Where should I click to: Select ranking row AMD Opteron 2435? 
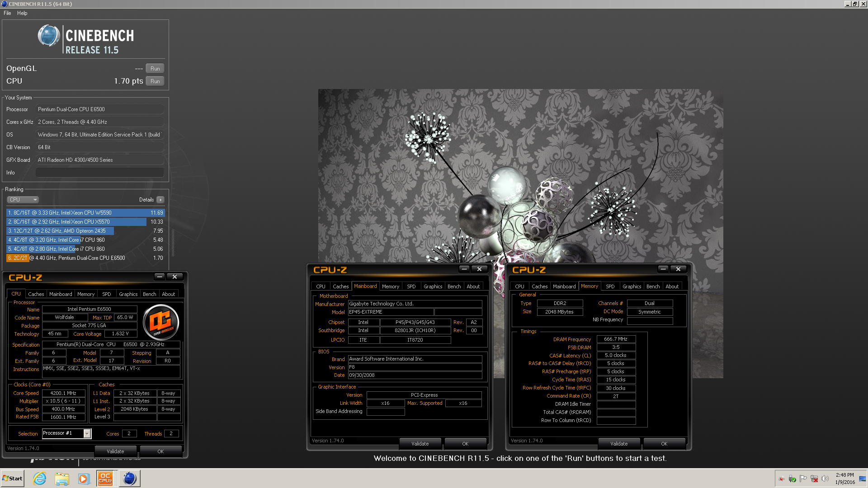click(x=85, y=231)
